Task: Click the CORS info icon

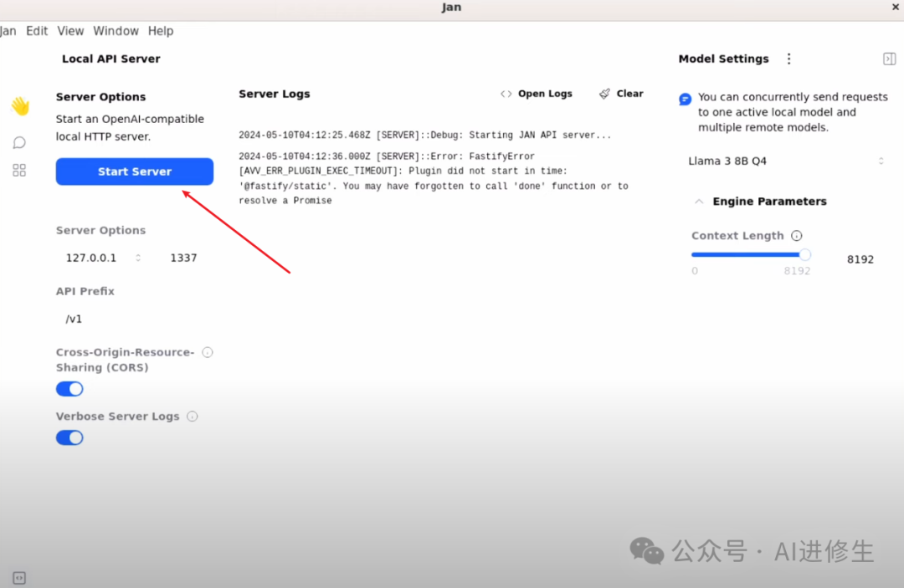Action: pyautogui.click(x=208, y=352)
